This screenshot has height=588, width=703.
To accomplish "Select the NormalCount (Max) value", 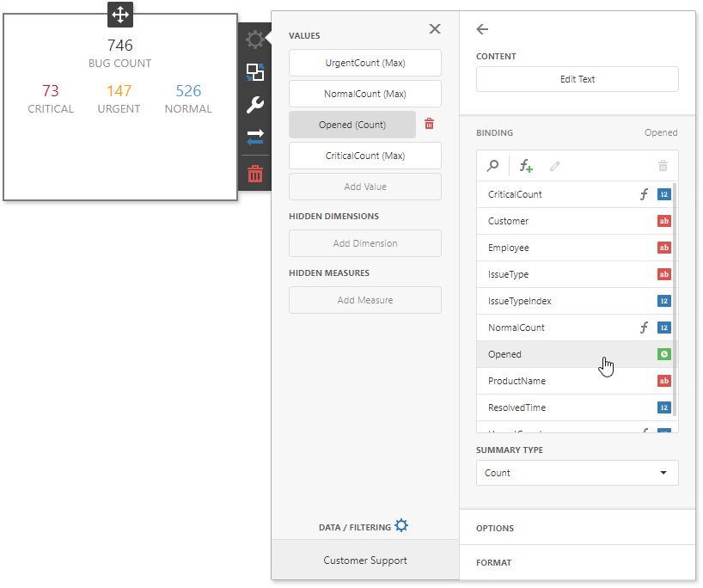I will pyautogui.click(x=365, y=94).
